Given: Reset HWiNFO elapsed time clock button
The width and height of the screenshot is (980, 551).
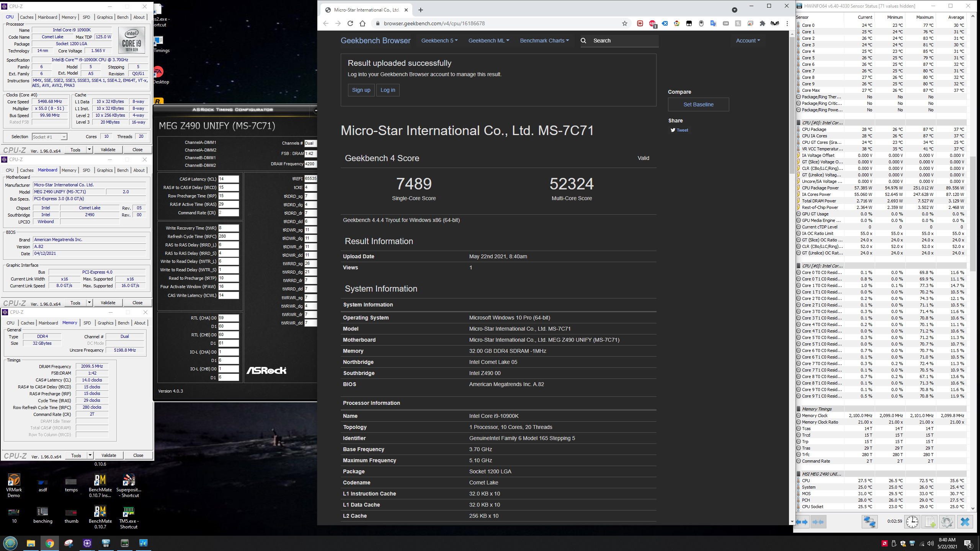Looking at the screenshot, I should (912, 522).
